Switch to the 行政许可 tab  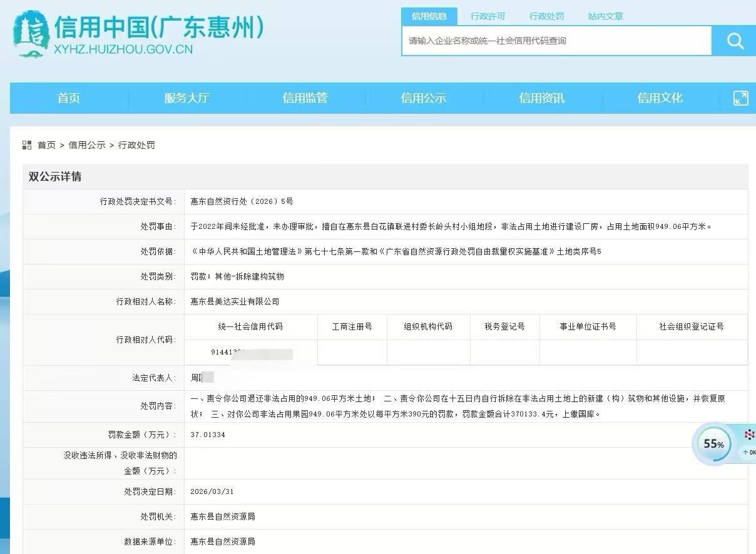488,16
